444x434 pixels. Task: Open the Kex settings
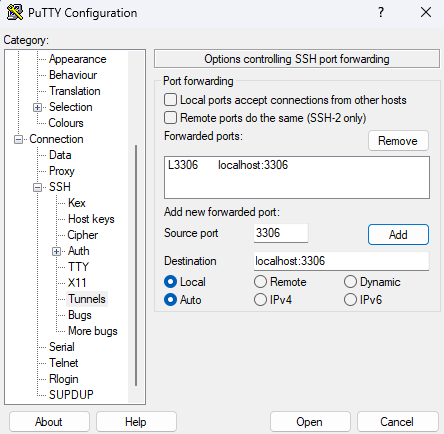77,203
